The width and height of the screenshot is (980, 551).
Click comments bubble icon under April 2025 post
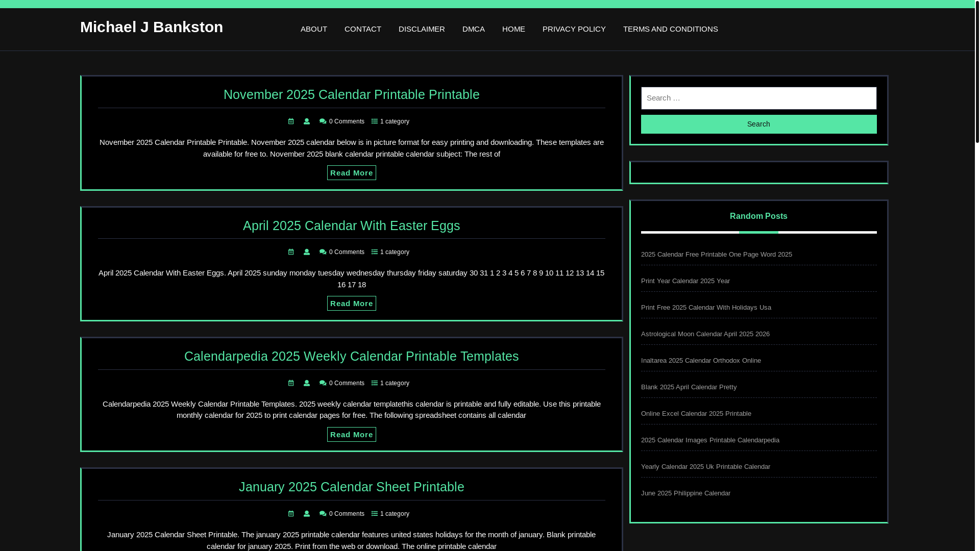click(x=323, y=252)
